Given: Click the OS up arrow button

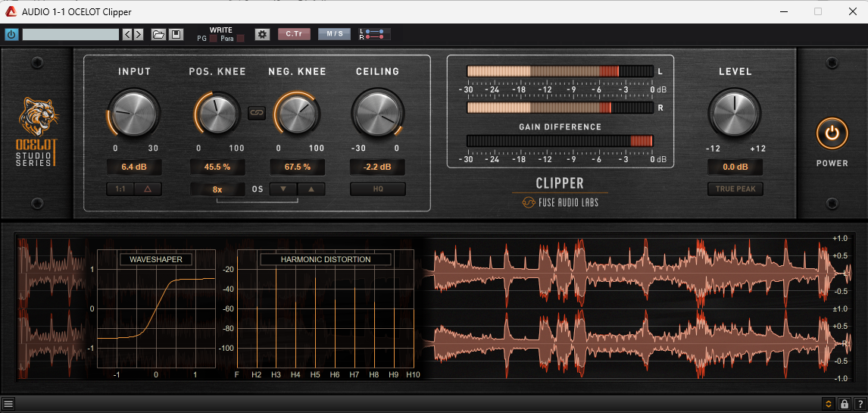Looking at the screenshot, I should pos(311,189).
